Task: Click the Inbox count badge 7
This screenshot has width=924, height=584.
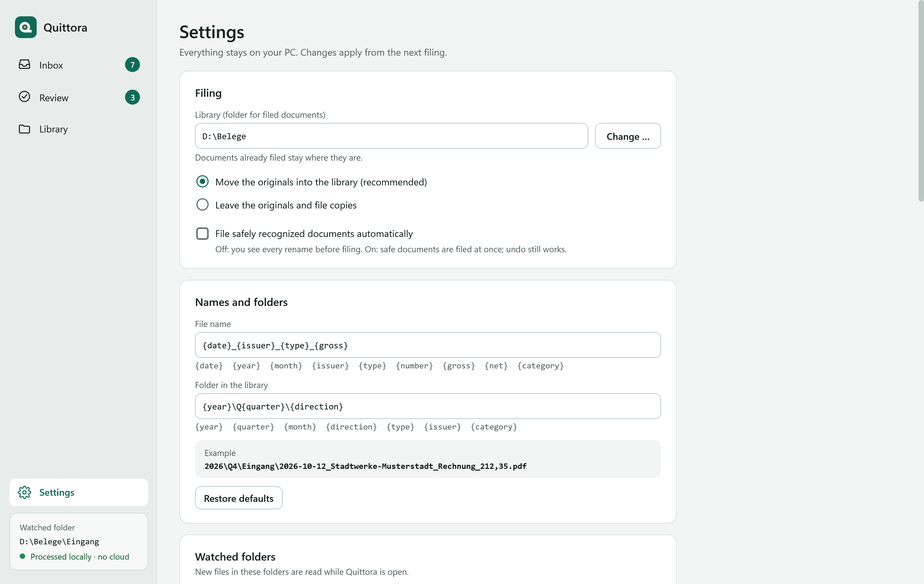Action: point(132,65)
